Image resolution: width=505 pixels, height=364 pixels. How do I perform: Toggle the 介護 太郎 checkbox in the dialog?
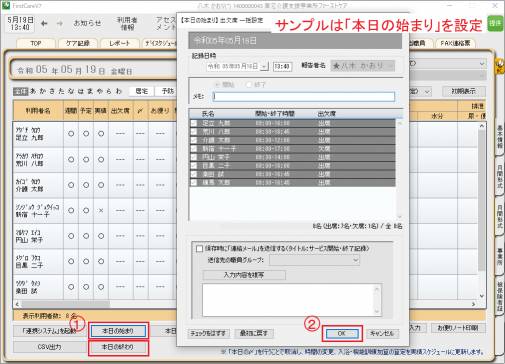194,140
